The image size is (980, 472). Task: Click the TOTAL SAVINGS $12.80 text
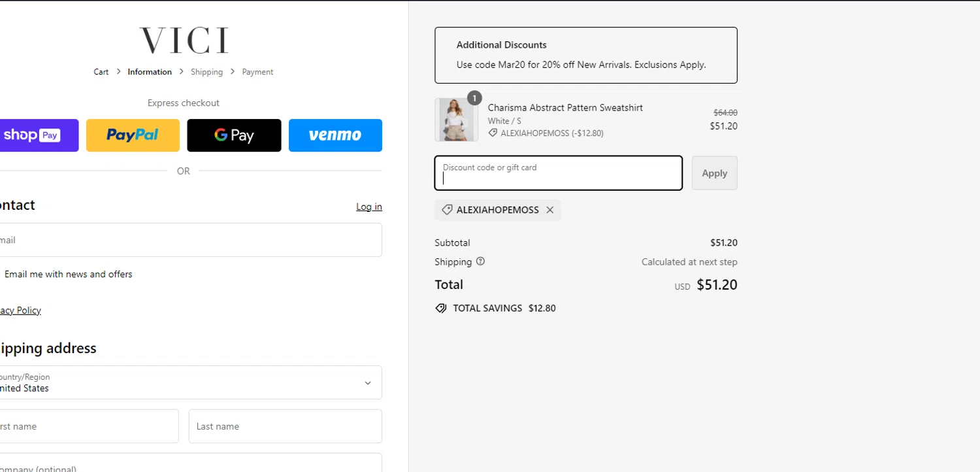coord(504,308)
